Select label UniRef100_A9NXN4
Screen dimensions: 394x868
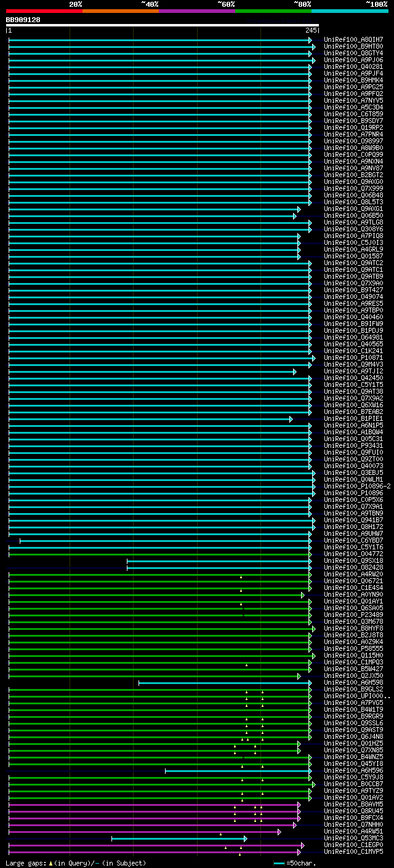[x=353, y=161]
